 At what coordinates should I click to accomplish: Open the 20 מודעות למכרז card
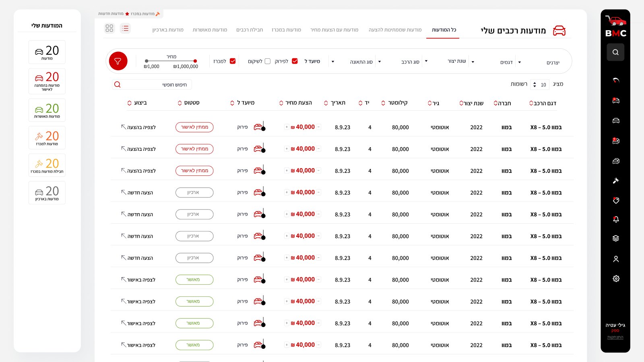(47, 138)
